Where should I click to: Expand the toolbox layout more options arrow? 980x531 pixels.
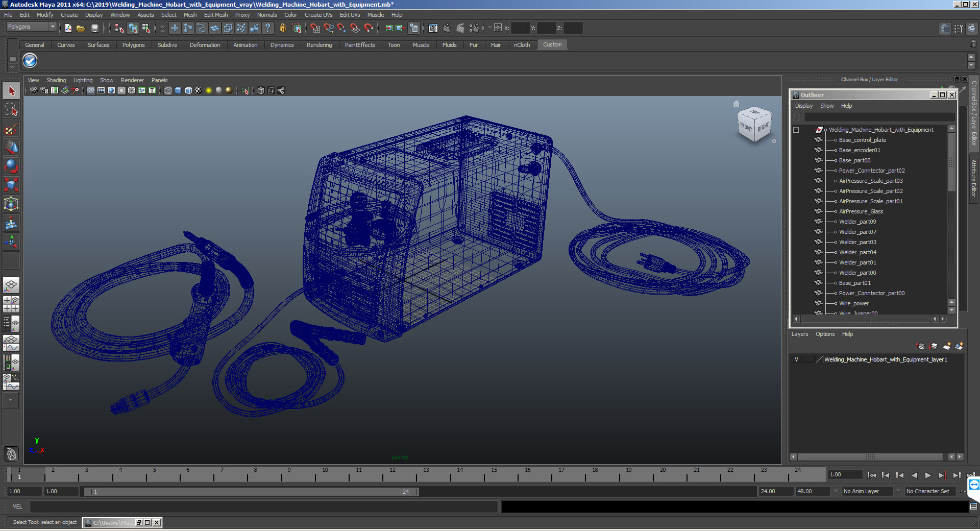pyautogui.click(x=11, y=400)
